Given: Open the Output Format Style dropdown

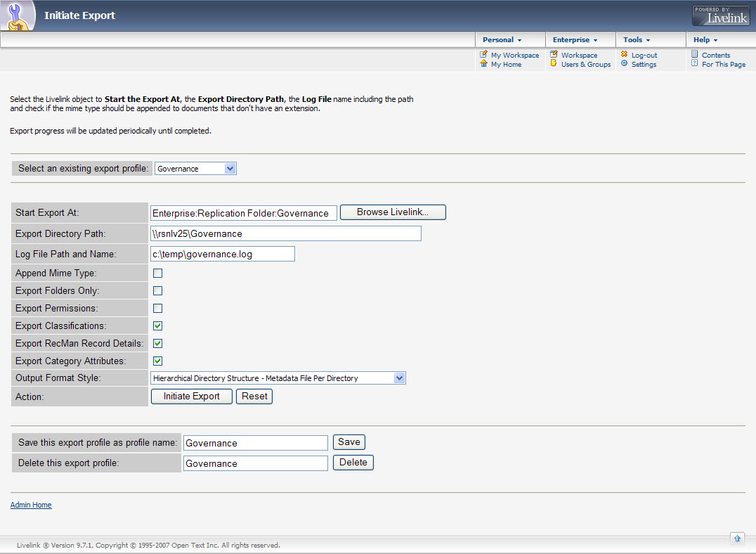Looking at the screenshot, I should [x=278, y=378].
